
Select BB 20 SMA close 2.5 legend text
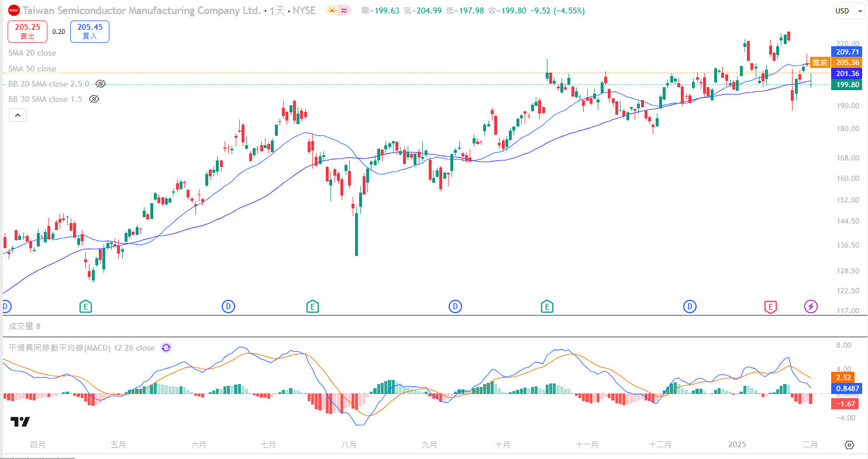coord(49,84)
